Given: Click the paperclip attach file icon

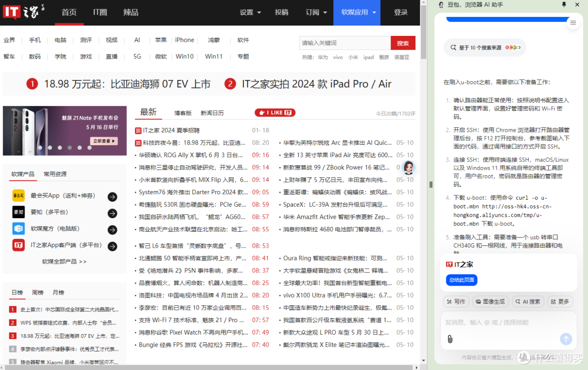Looking at the screenshot, I should point(450,339).
